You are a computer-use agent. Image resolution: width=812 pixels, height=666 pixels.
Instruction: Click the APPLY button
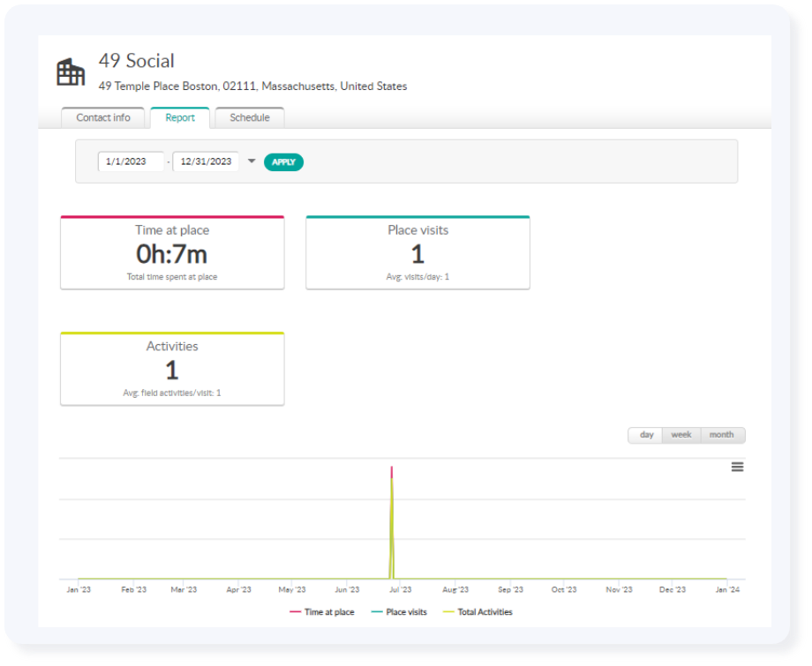point(284,162)
